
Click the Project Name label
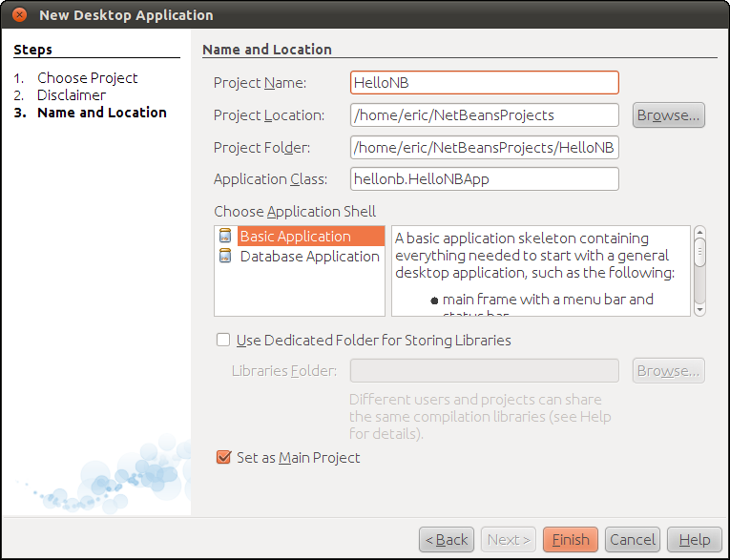pyautogui.click(x=260, y=83)
